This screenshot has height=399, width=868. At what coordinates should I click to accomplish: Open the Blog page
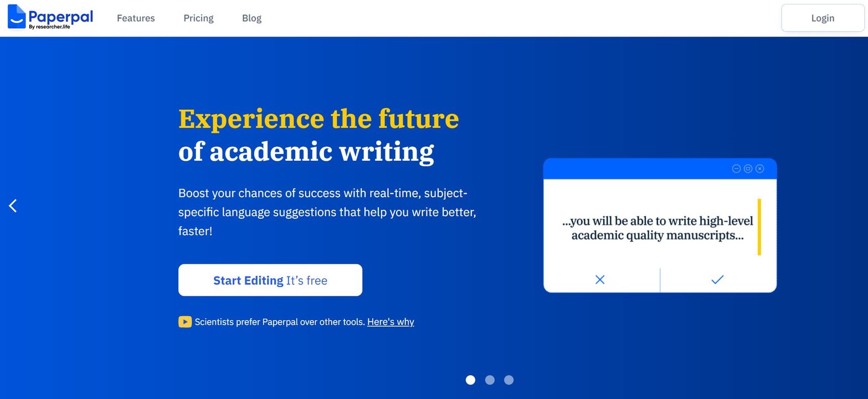(251, 18)
